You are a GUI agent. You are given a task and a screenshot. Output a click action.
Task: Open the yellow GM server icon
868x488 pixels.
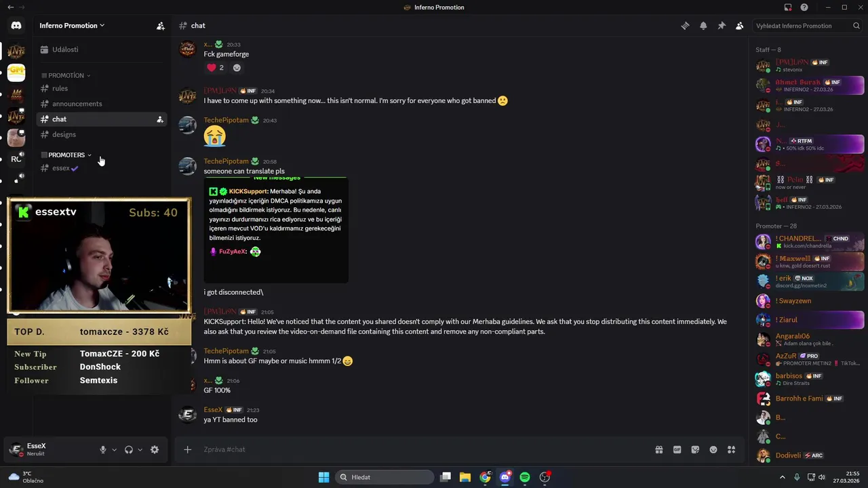[16, 73]
